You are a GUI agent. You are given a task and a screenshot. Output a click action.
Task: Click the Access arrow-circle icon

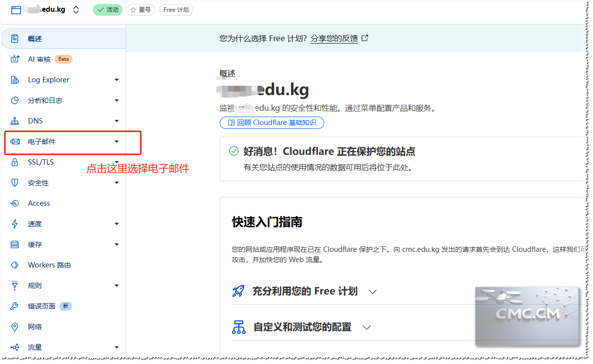click(x=15, y=203)
